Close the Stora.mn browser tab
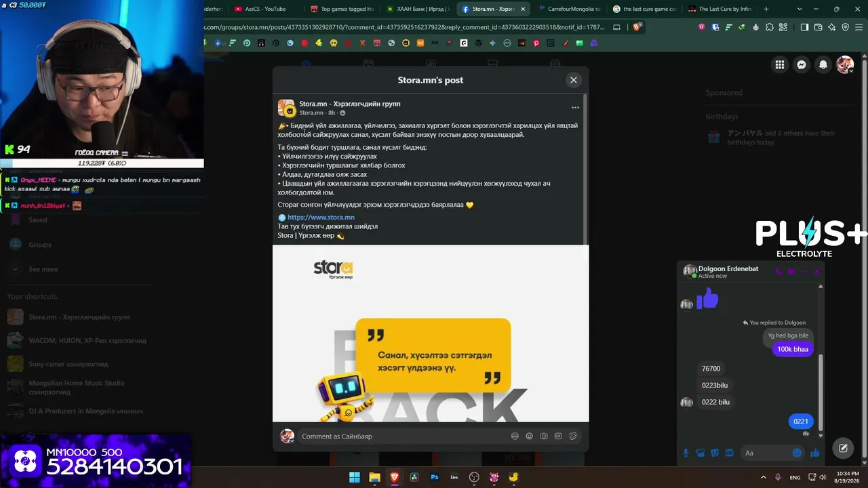868x488 pixels. tap(522, 9)
